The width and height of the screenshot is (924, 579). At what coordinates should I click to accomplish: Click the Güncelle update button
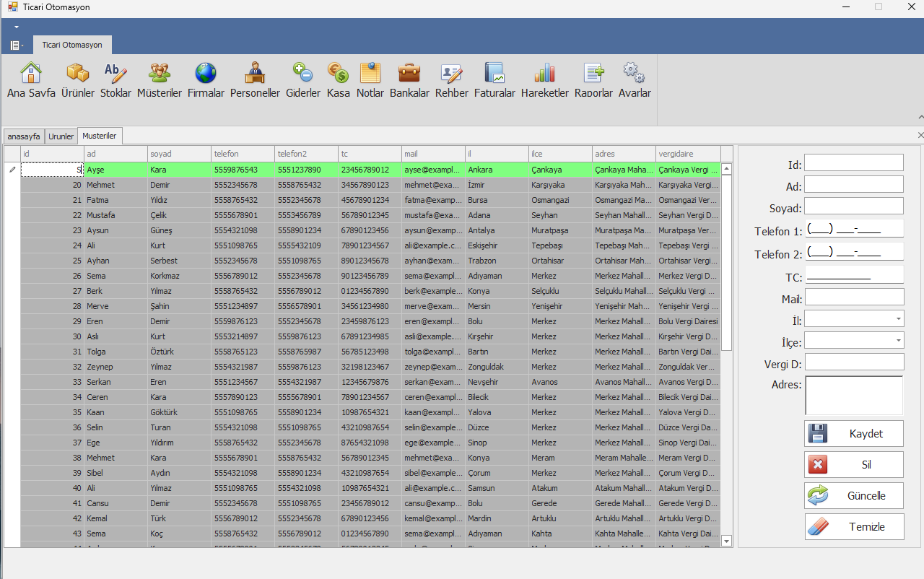(854, 495)
